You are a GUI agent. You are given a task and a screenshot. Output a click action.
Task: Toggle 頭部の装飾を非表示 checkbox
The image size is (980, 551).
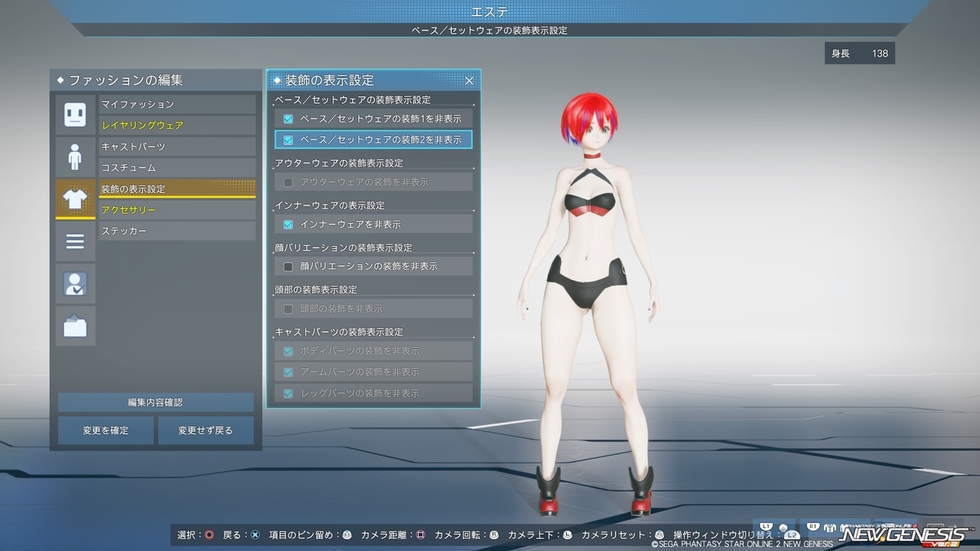click(287, 309)
